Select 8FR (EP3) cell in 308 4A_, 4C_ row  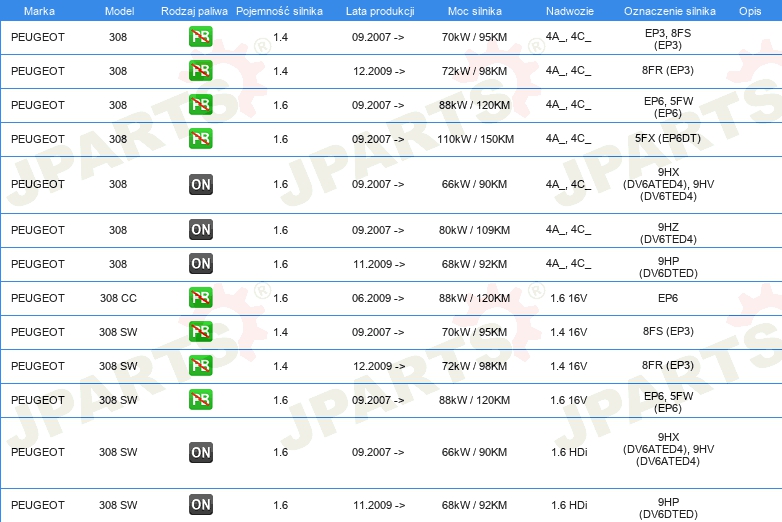click(668, 70)
